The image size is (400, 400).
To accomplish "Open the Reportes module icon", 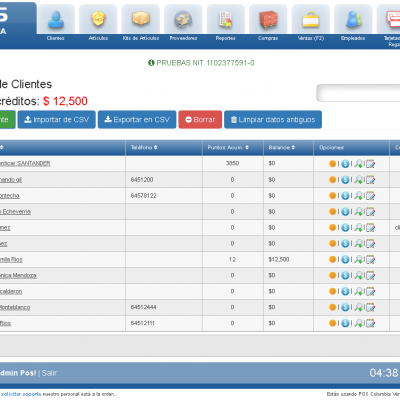I will click(x=226, y=19).
